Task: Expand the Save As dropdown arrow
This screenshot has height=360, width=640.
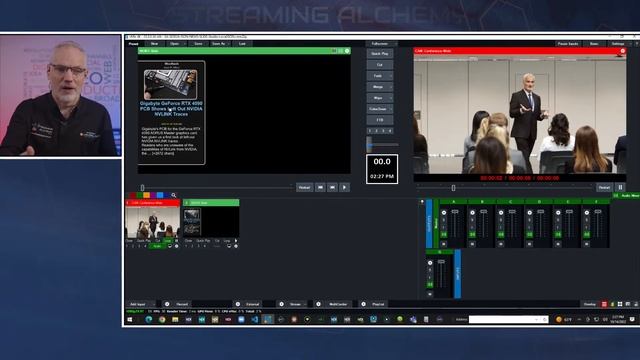Action: point(229,44)
